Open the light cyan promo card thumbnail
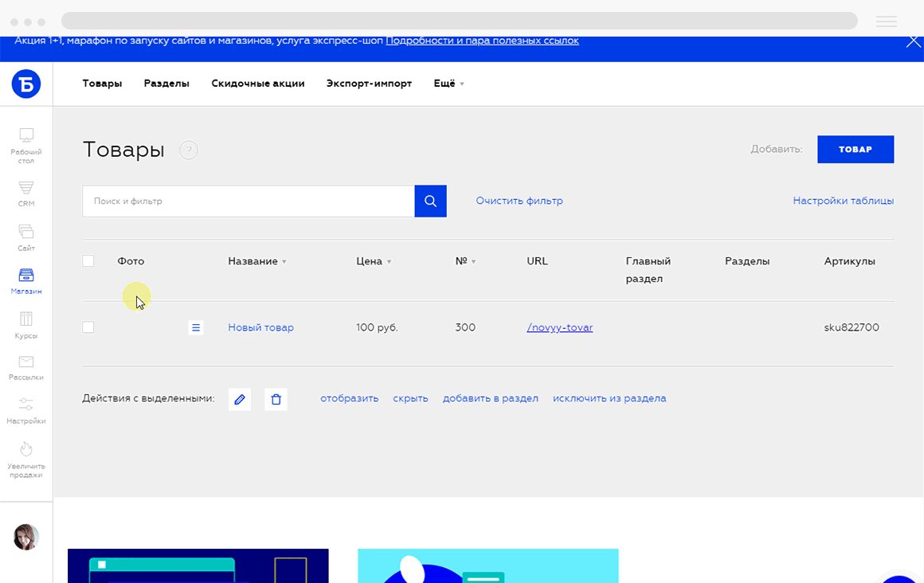This screenshot has width=924, height=583. point(488,566)
